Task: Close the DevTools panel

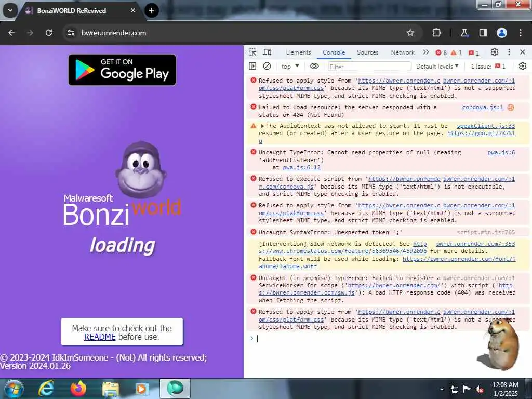Action: coord(523,52)
